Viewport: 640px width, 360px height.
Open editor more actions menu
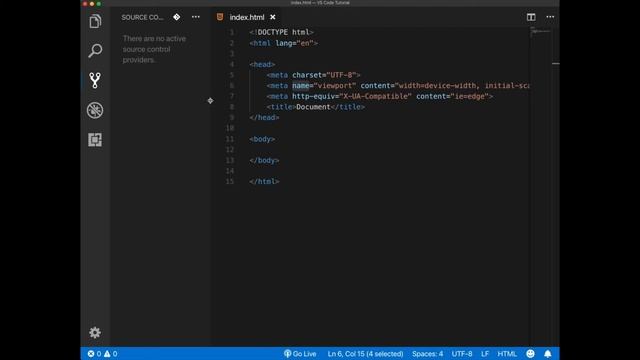550,17
